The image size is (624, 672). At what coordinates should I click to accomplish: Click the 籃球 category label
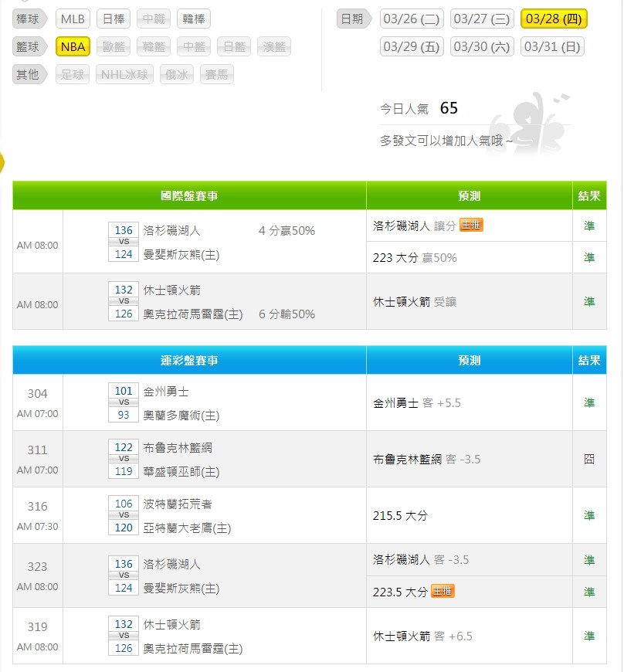click(29, 46)
